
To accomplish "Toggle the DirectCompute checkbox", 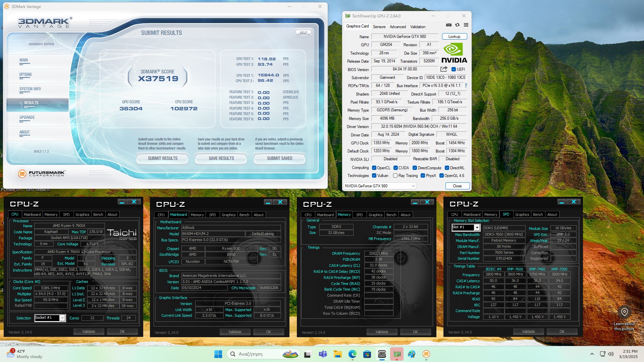I will 415,168.
